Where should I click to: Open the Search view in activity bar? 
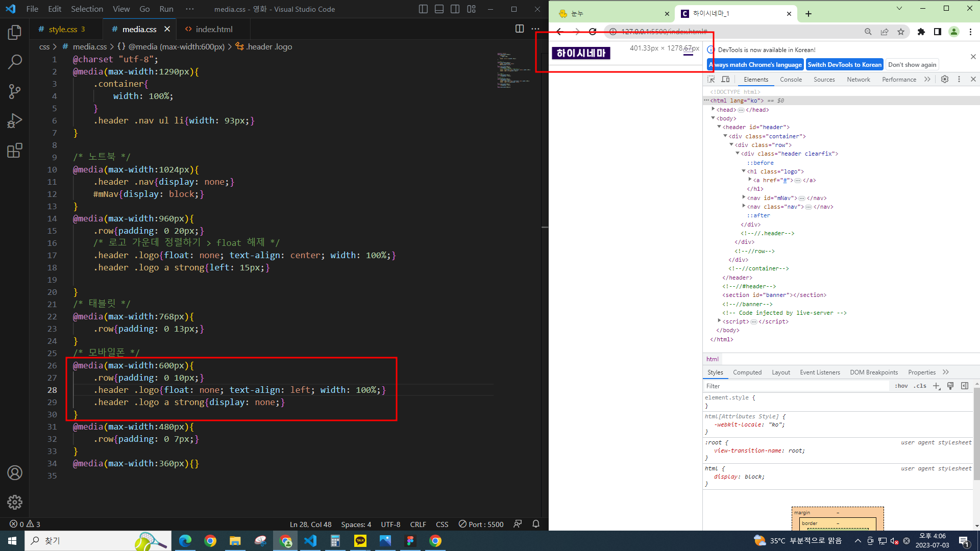click(15, 62)
